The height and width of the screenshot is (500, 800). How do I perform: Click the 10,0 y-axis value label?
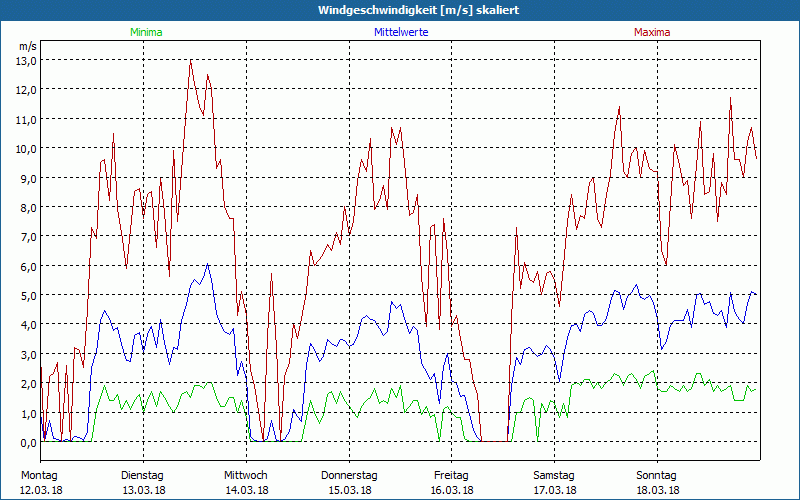point(28,149)
